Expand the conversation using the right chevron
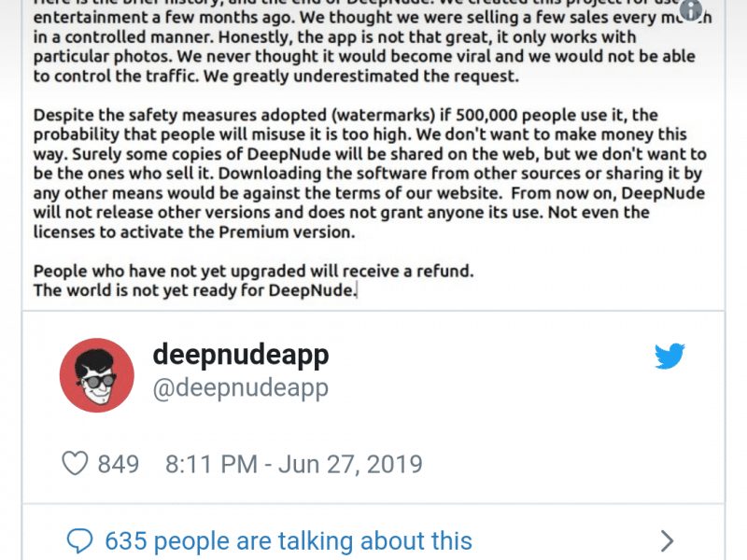The width and height of the screenshot is (747, 560). (668, 541)
